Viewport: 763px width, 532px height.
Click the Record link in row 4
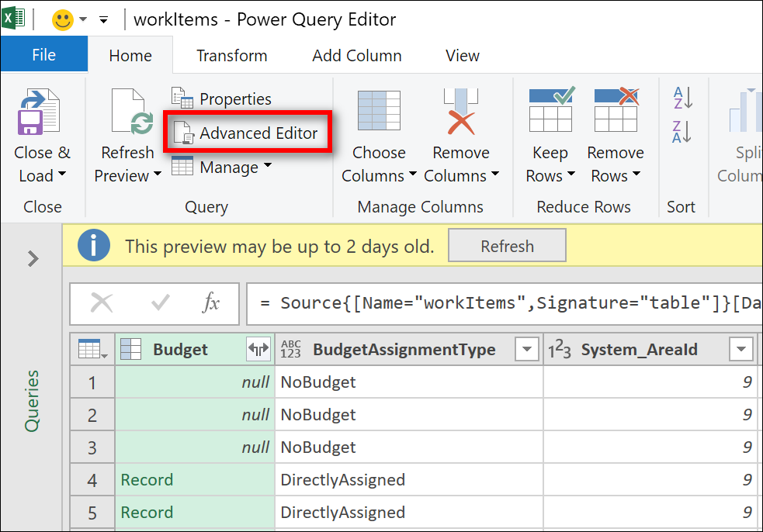[147, 480]
